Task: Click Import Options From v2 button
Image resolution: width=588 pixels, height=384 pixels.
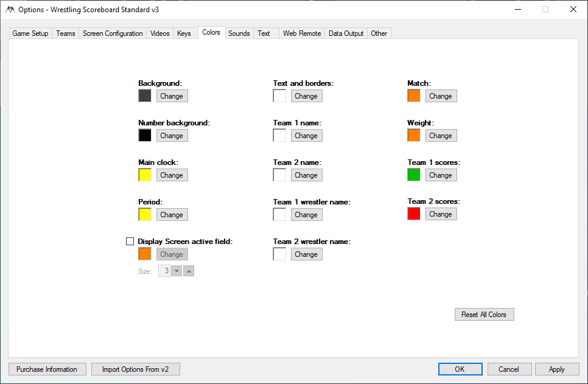Action: (136, 369)
